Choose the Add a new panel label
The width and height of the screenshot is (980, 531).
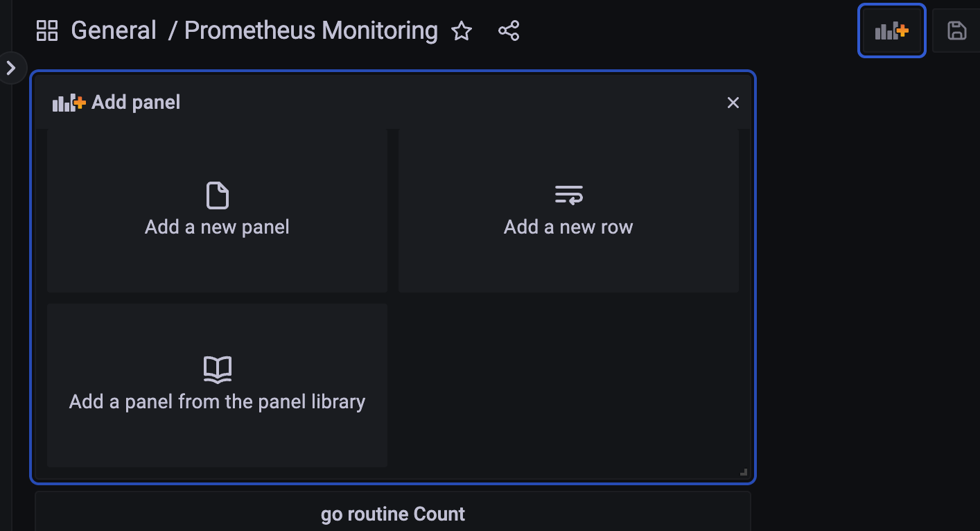217,227
